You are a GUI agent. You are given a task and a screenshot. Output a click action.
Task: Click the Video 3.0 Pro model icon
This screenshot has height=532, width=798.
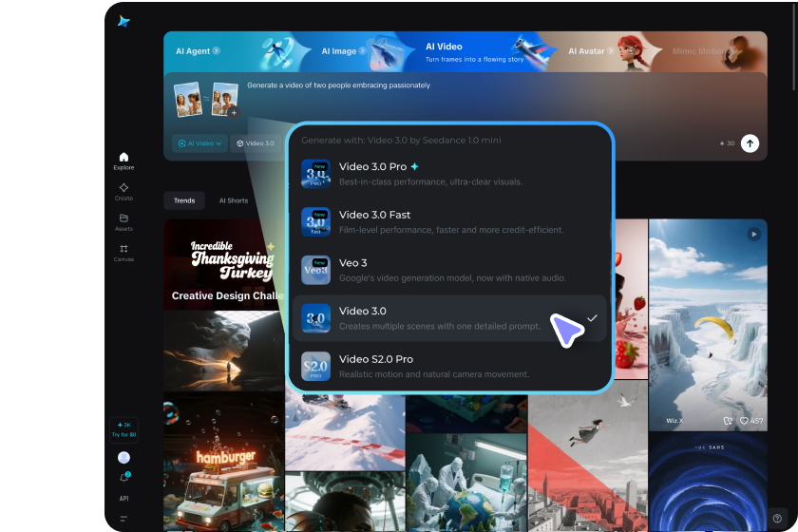tap(316, 174)
